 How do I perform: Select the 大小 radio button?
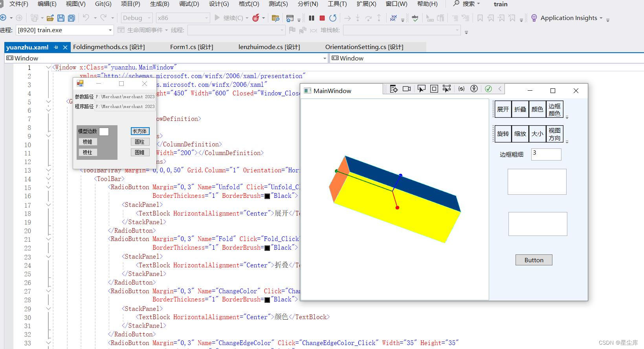538,134
